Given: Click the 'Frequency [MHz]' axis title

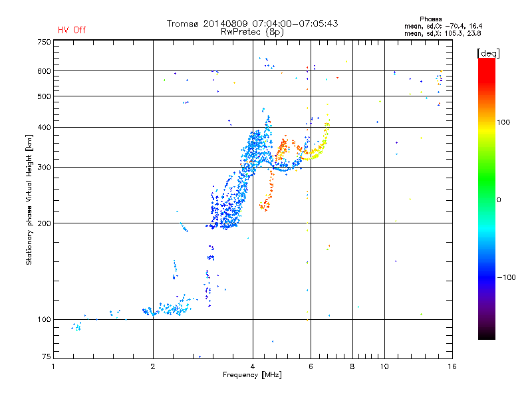Looking at the screenshot, I should [x=252, y=375].
